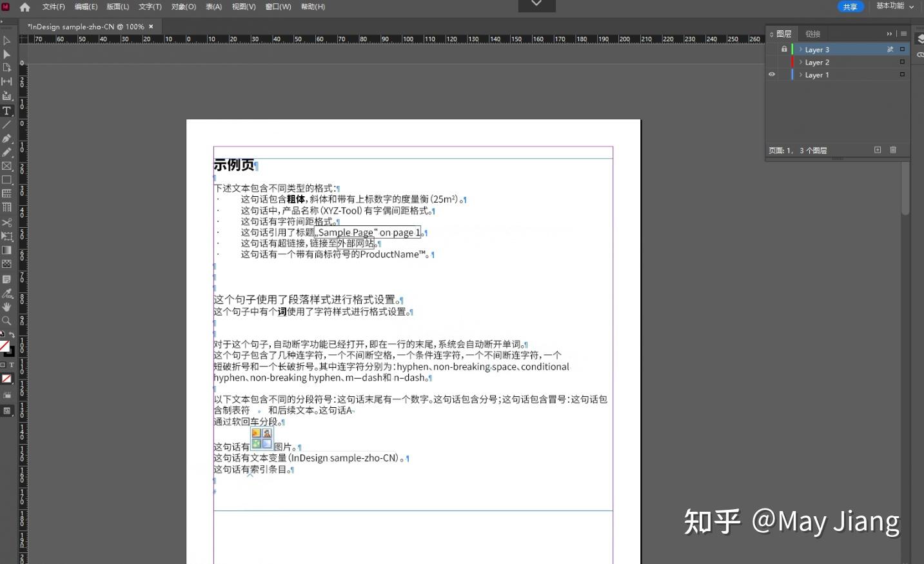This screenshot has height=564, width=924.
Task: Create a new layer in the Layers panel
Action: pyautogui.click(x=878, y=150)
